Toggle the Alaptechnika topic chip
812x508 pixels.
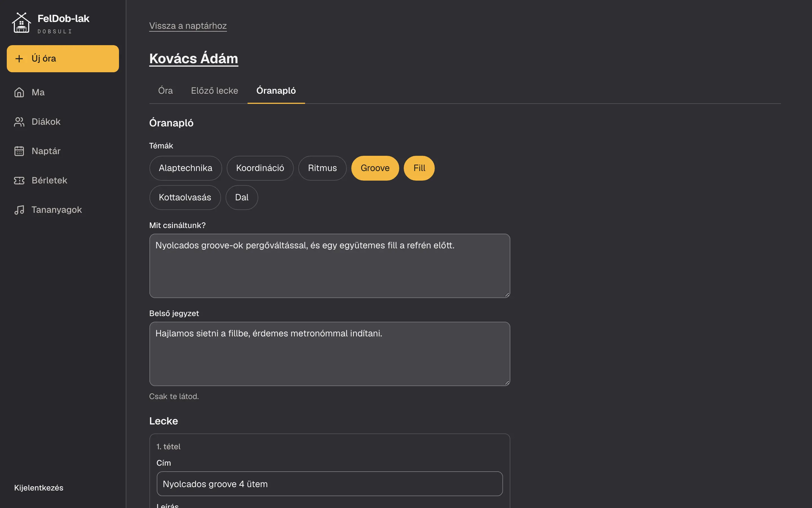pyautogui.click(x=186, y=168)
